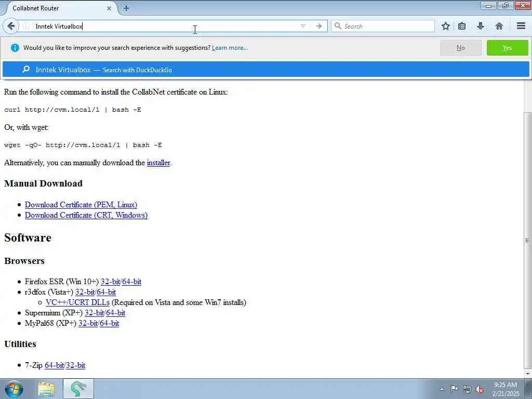
Task: Open the Windows Start menu
Action: (14, 389)
